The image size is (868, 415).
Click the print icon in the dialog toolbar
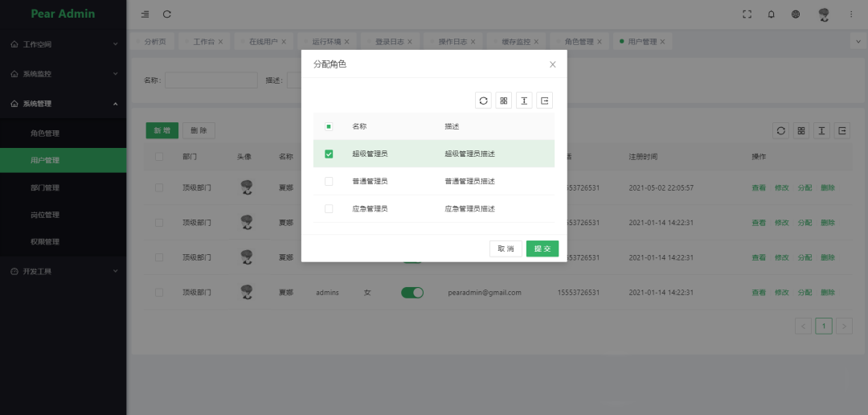[x=524, y=101]
